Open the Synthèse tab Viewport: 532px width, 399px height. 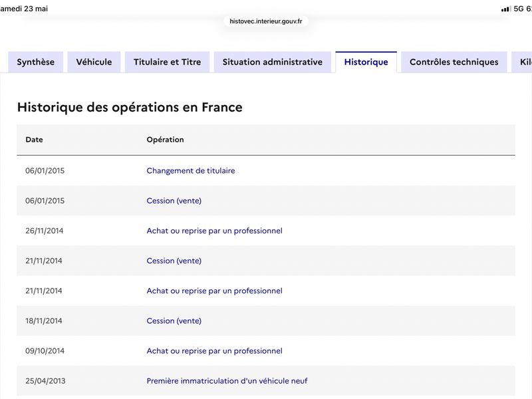point(36,62)
